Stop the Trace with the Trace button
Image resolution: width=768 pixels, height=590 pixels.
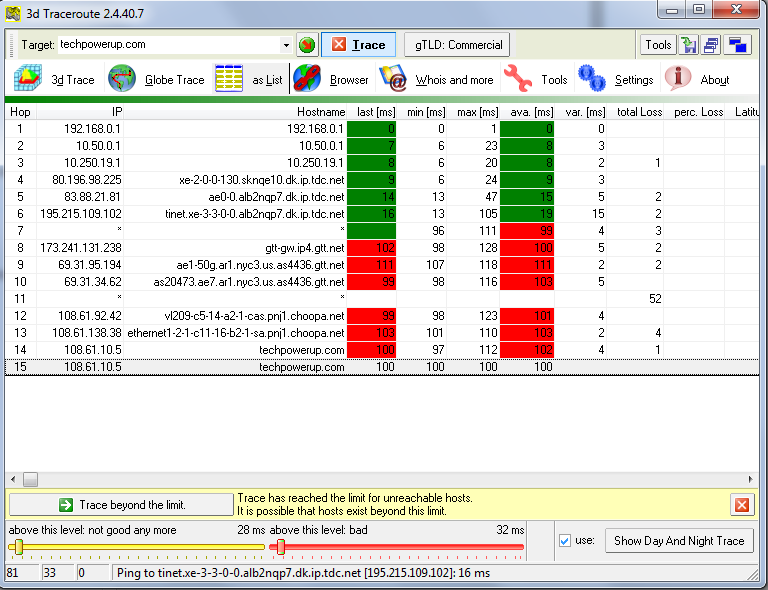coord(359,45)
